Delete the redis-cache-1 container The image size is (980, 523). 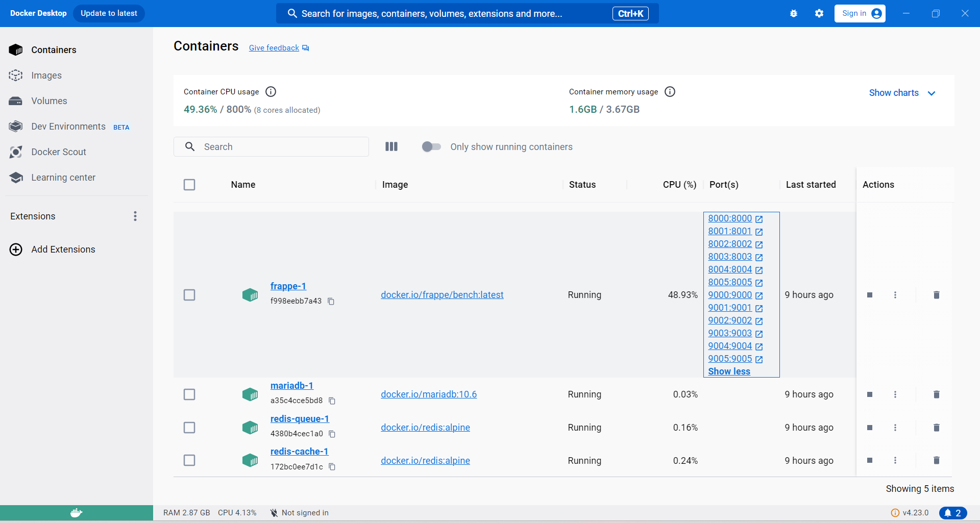click(937, 460)
